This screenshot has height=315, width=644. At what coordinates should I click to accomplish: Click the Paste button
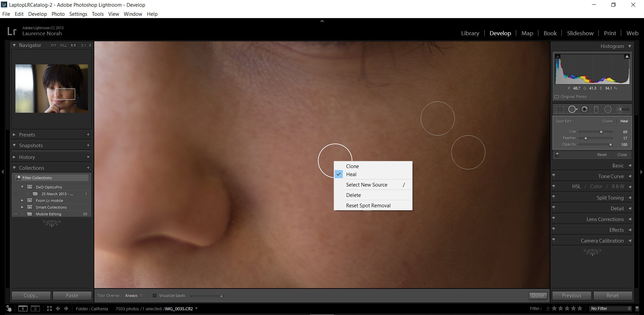tap(72, 296)
